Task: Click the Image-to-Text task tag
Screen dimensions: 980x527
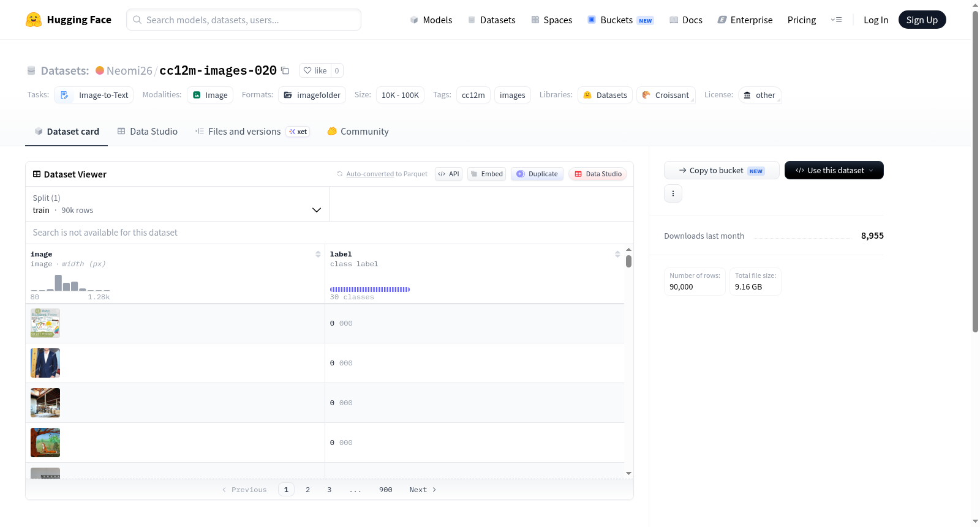Action: point(94,95)
